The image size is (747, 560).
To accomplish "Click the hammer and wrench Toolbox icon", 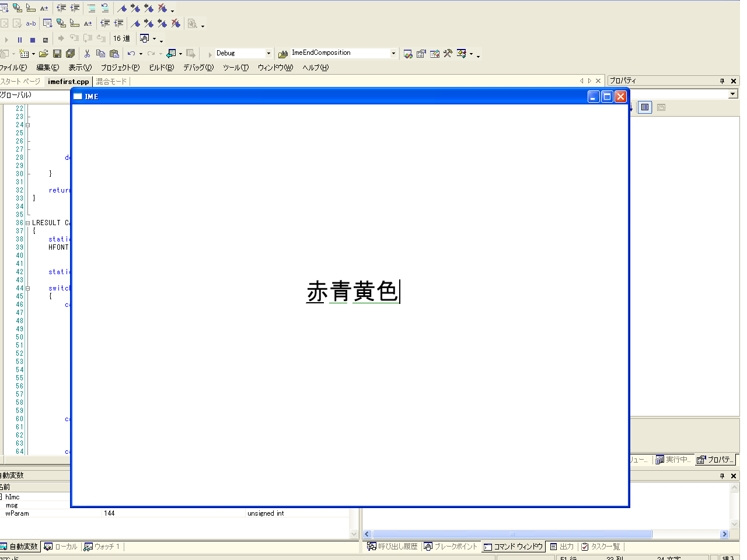I will (x=448, y=54).
